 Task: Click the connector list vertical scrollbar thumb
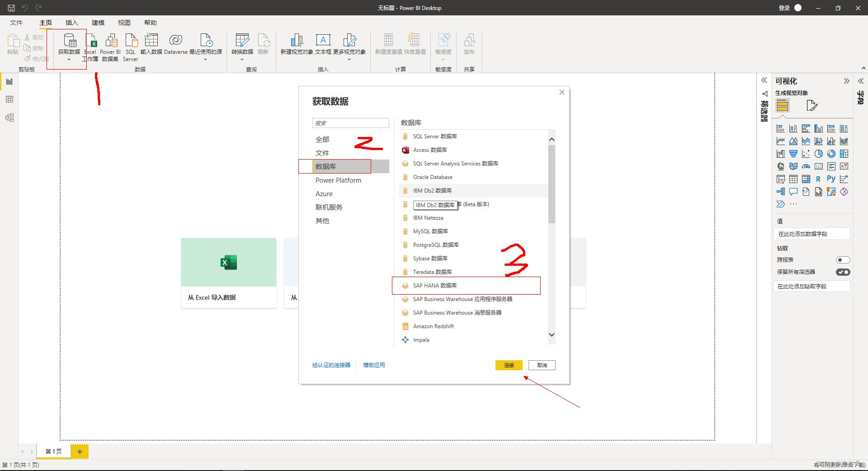point(552,184)
